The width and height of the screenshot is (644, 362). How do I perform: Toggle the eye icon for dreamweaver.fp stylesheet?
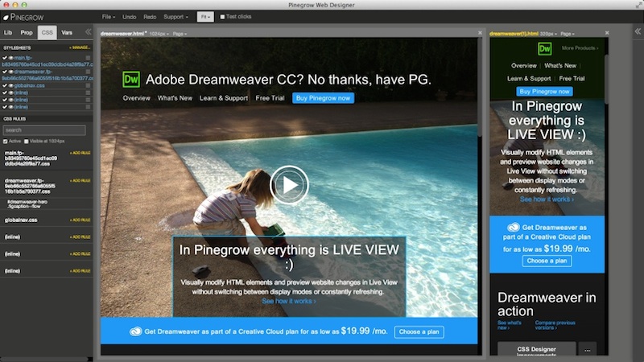pos(11,72)
